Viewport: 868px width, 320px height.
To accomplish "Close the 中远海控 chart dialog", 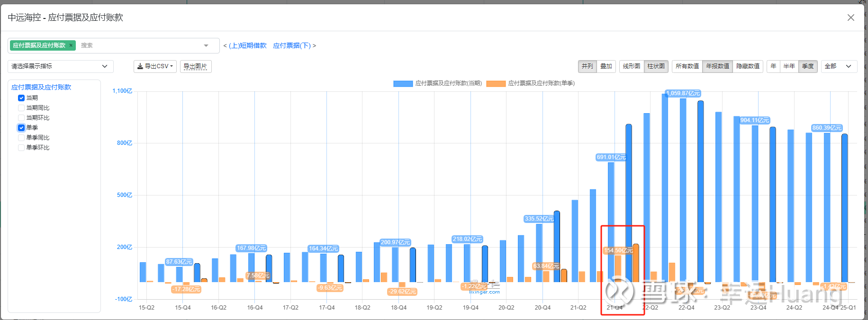I will 851,18.
